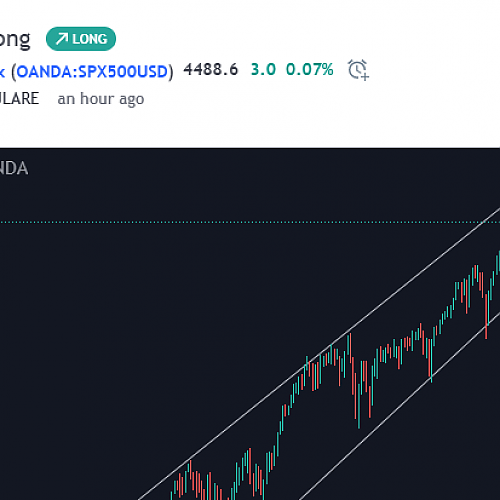500x500 pixels.
Task: Open the author name ending in LARE
Action: coord(19,99)
